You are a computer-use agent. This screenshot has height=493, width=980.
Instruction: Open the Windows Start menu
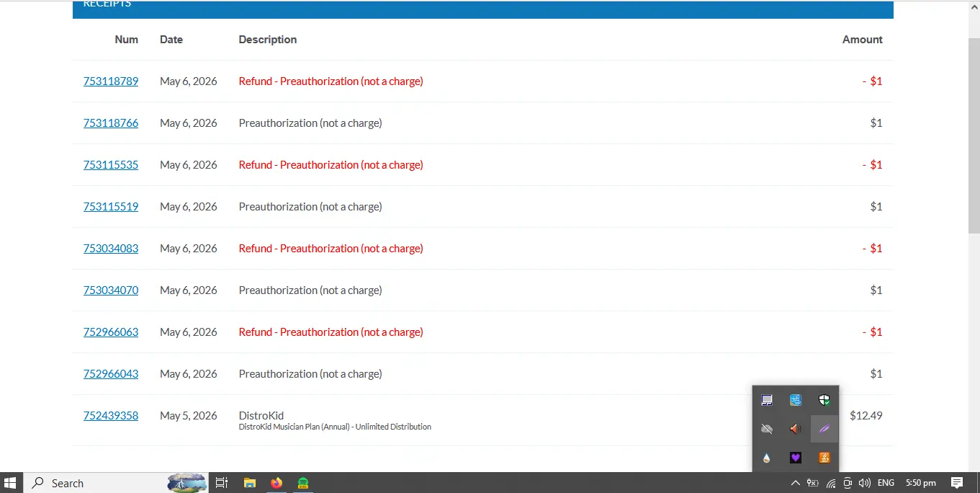click(11, 483)
